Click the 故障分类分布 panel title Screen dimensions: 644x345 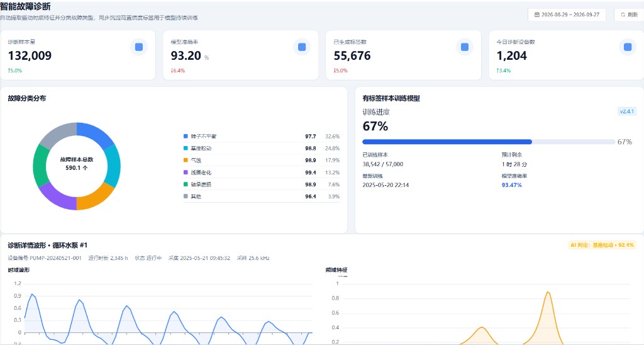click(27, 98)
